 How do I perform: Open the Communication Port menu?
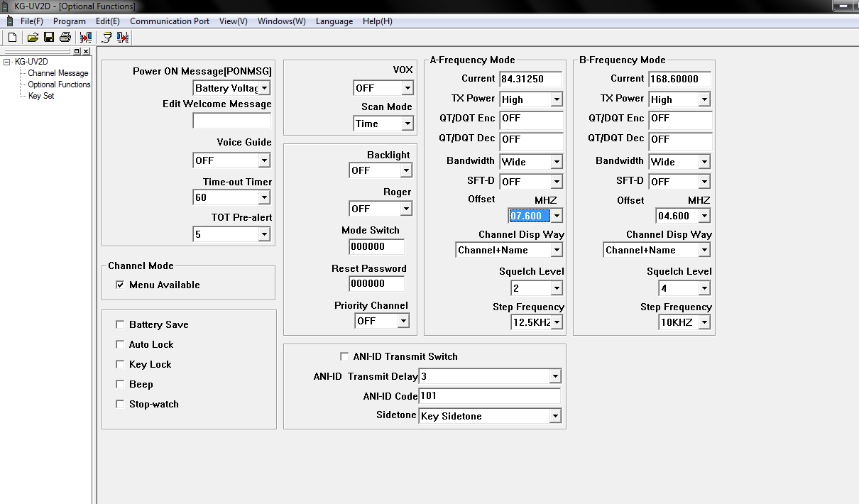click(170, 21)
